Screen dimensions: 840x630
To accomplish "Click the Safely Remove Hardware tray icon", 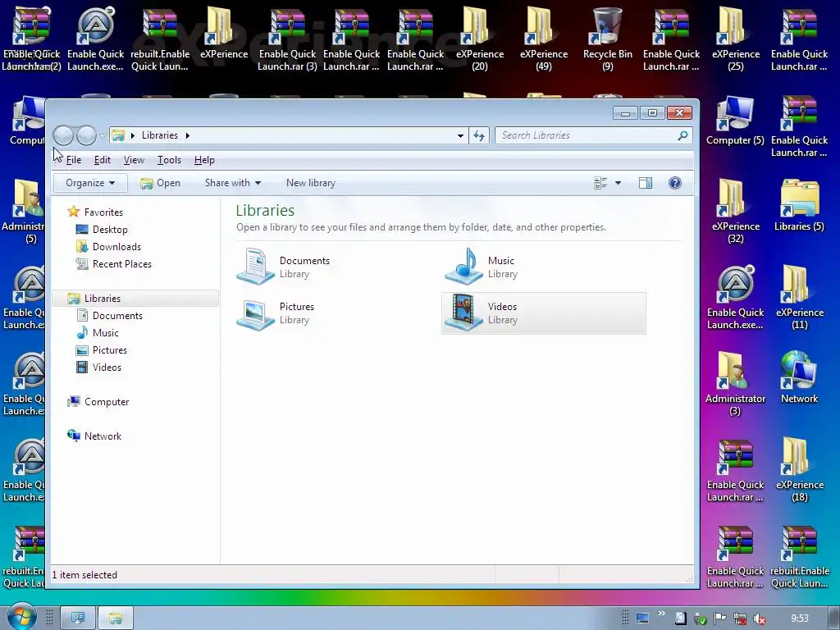I will [x=701, y=619].
